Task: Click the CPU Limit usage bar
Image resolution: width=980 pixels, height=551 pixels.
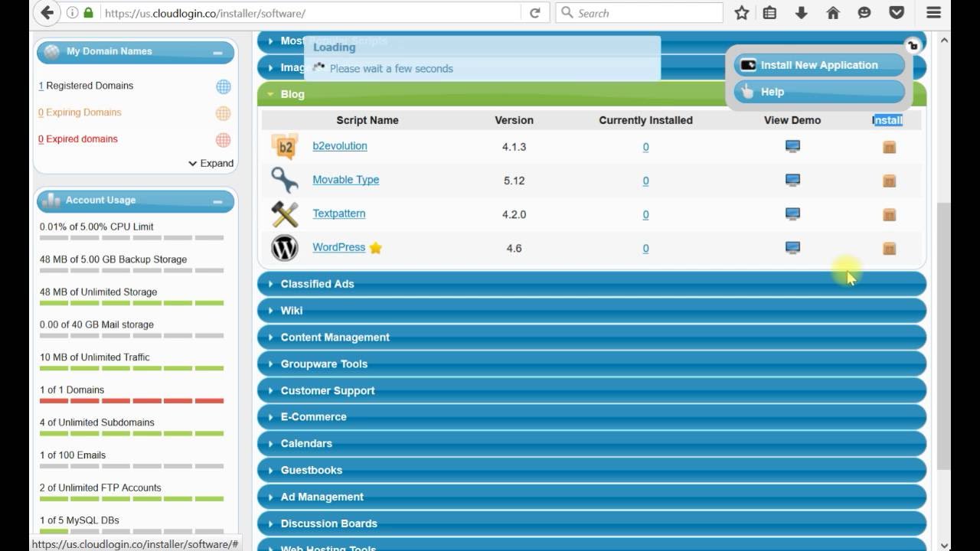Action: (132, 238)
